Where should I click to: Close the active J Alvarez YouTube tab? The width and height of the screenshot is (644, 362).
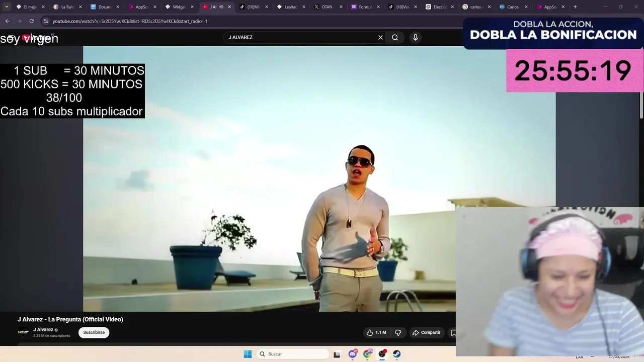point(229,7)
